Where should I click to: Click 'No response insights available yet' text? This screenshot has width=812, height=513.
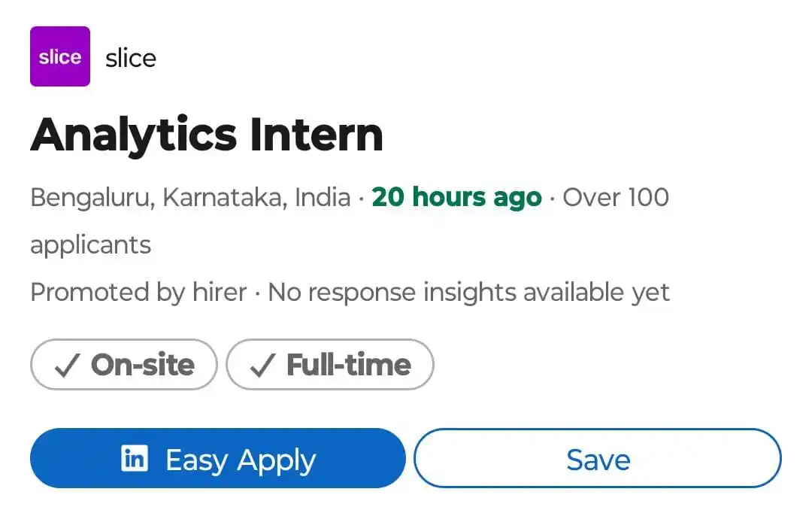click(468, 293)
